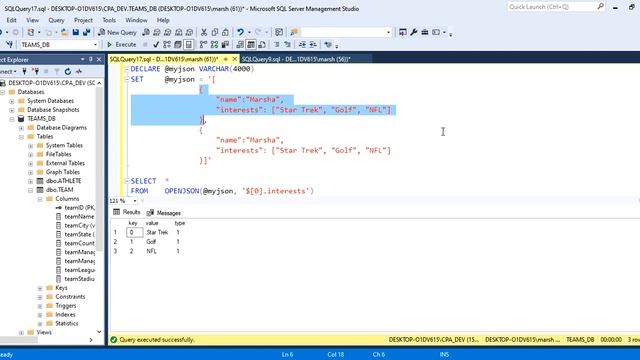Copy the selected text
This screenshot has height=360, width=640.
coord(215,32)
